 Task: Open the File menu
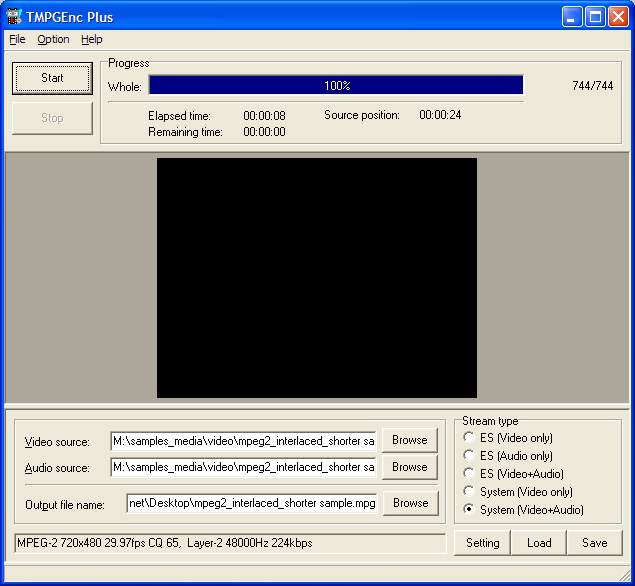click(17, 39)
